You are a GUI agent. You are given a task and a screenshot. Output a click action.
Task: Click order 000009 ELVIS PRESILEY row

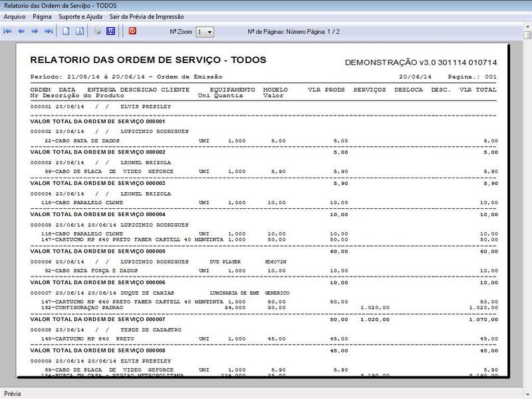[x=101, y=361]
